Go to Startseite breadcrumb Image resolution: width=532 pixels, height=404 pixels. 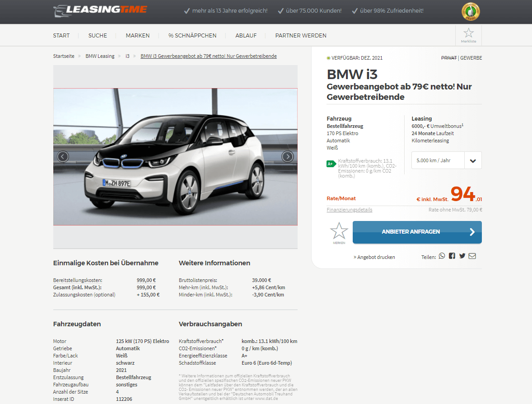(64, 56)
